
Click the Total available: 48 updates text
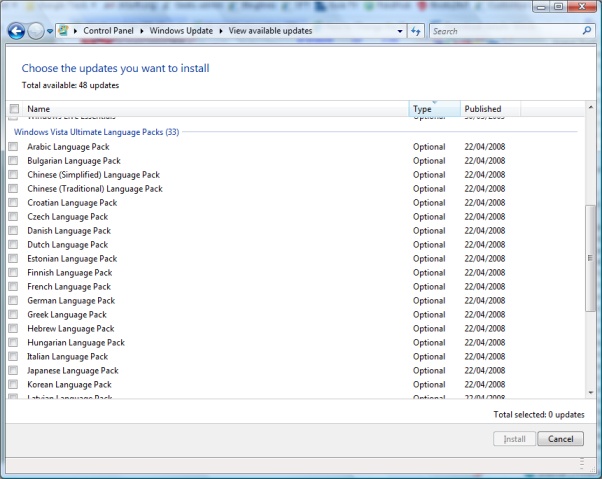click(70, 85)
